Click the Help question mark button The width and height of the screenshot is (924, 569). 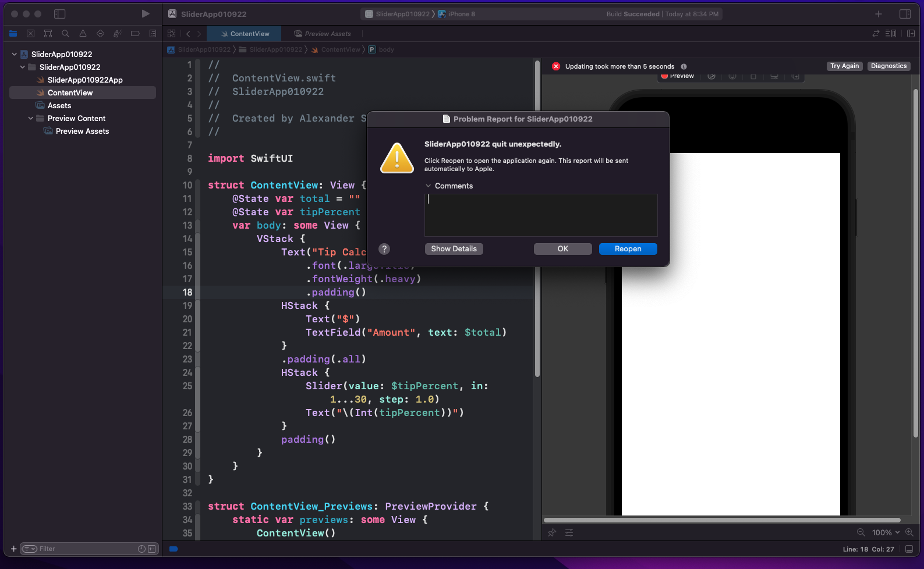point(384,249)
